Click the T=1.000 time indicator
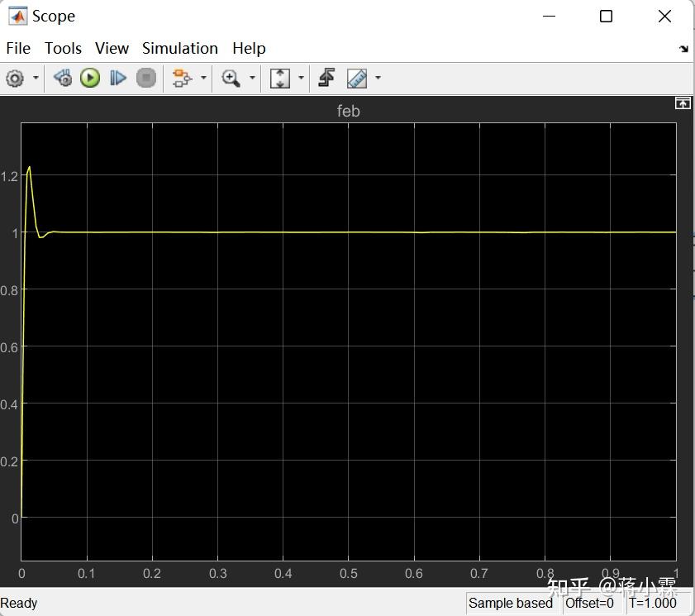695x616 pixels. tap(652, 603)
